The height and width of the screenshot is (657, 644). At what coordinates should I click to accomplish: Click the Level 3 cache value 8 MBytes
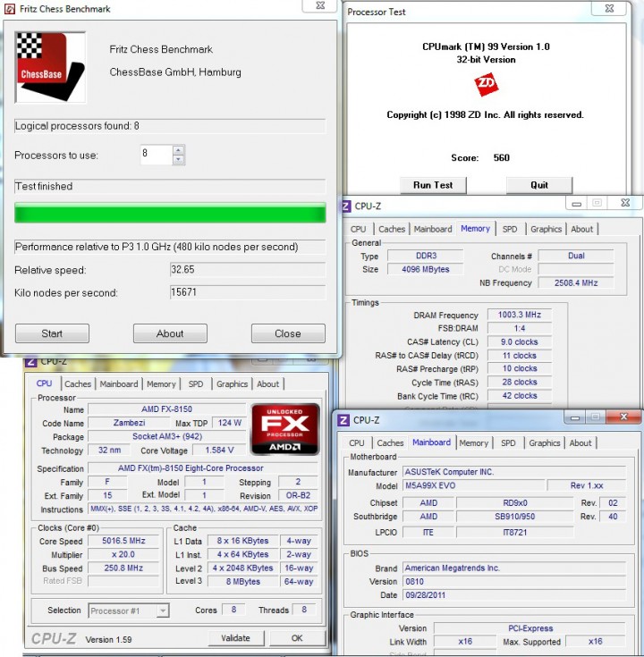point(243,582)
